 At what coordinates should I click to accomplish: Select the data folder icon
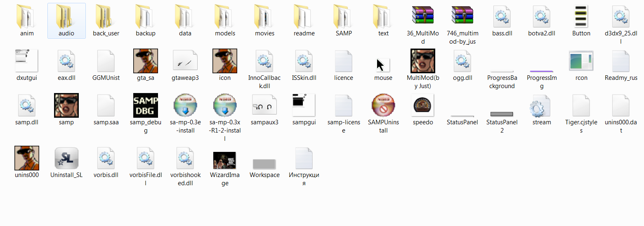point(185,16)
